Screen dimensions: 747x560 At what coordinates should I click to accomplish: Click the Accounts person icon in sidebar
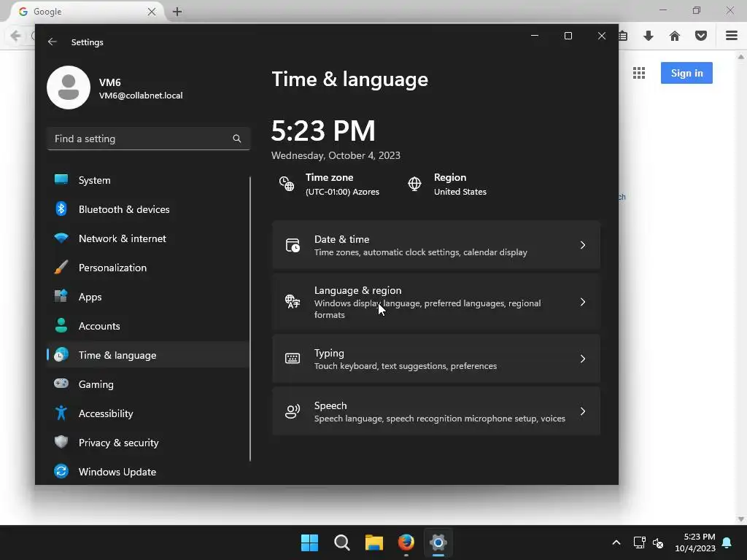[61, 325]
